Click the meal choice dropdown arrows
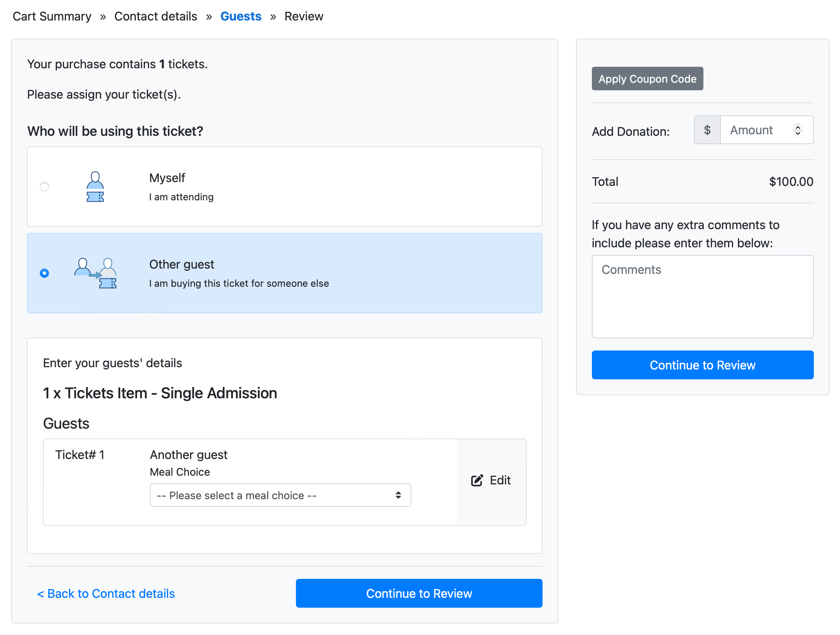The image size is (840, 635). 398,495
